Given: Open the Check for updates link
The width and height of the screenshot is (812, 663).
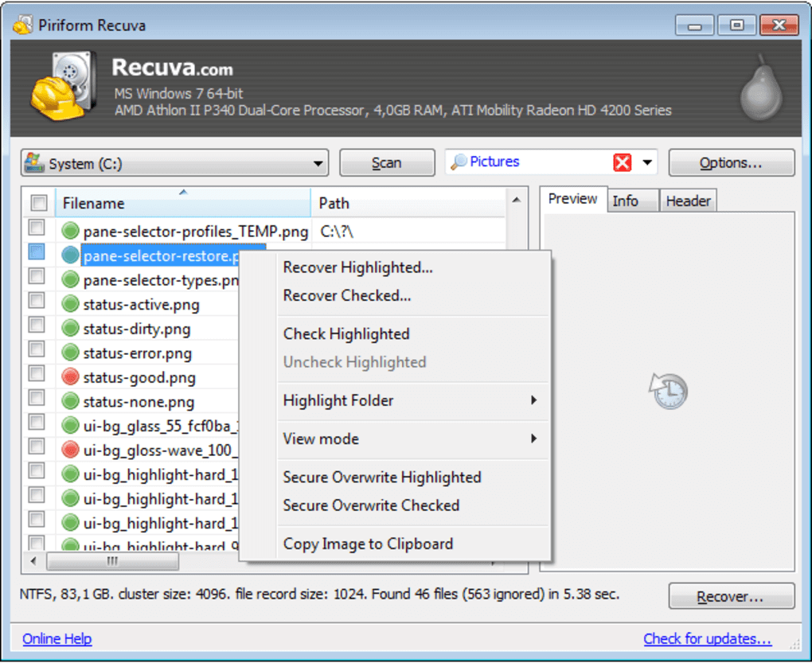Looking at the screenshot, I should 707,638.
